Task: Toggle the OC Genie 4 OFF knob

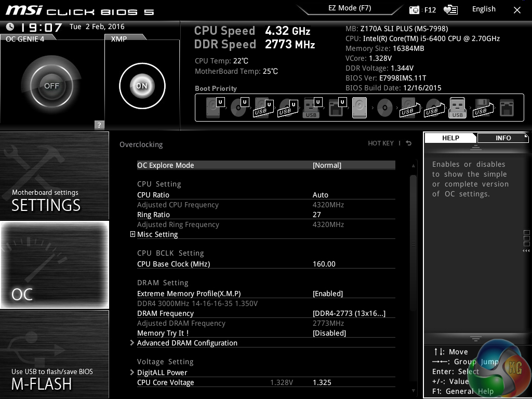Action: pyautogui.click(x=51, y=86)
